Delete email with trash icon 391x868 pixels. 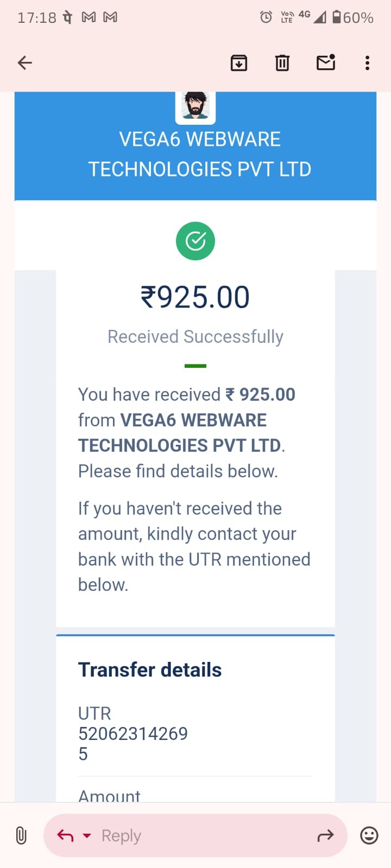(x=282, y=63)
